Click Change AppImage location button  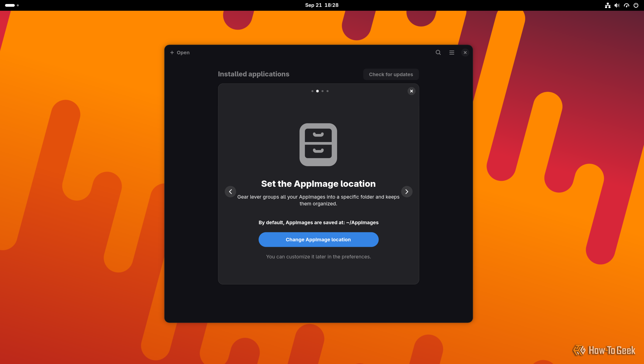point(318,240)
